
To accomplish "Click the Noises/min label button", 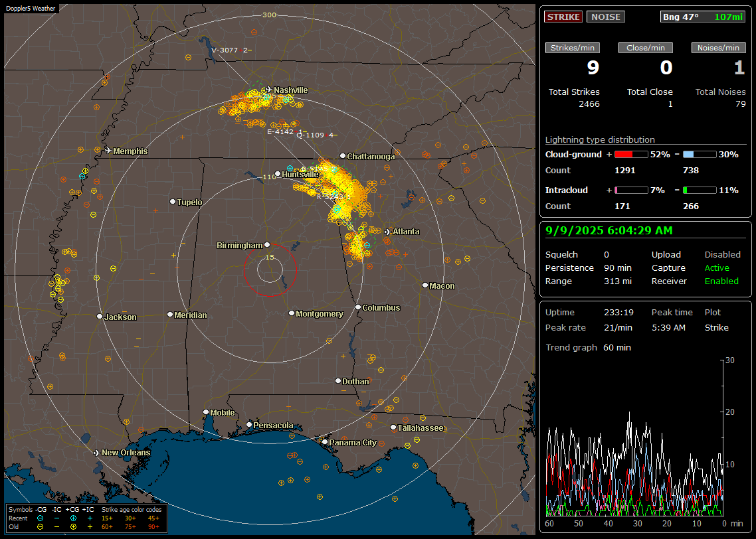I will pos(718,48).
